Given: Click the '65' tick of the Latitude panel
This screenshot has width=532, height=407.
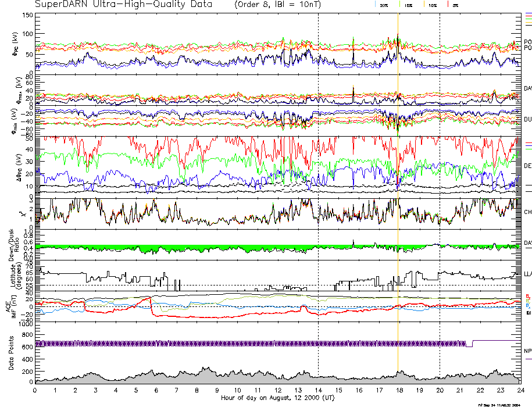Looking at the screenshot, I should coord(30,273).
